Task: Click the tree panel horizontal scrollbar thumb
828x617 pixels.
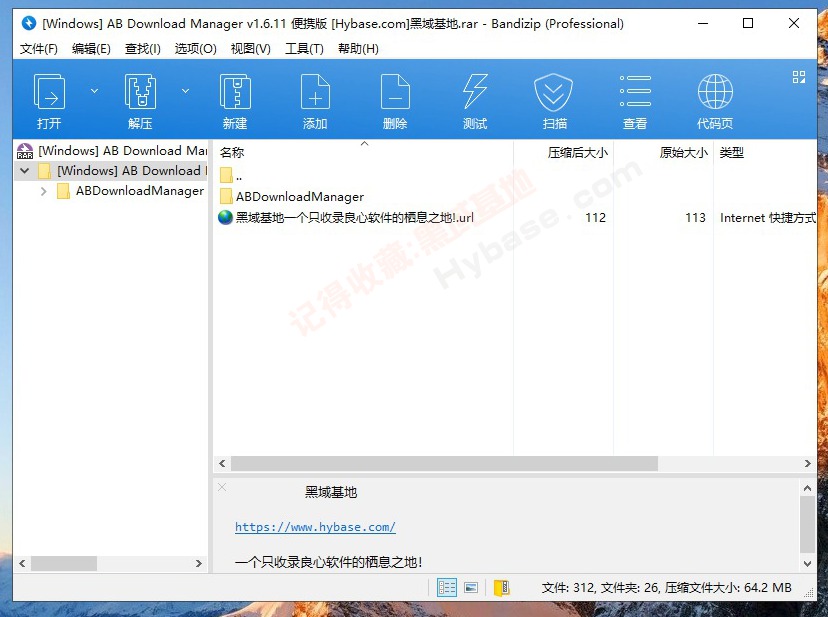Action: [64, 564]
